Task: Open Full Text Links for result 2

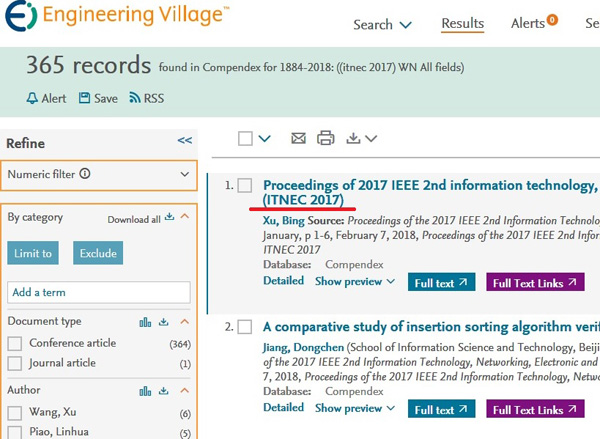Action: [535, 410]
